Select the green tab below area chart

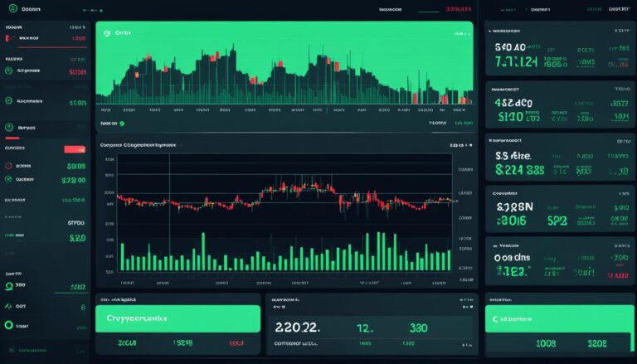[464, 123]
